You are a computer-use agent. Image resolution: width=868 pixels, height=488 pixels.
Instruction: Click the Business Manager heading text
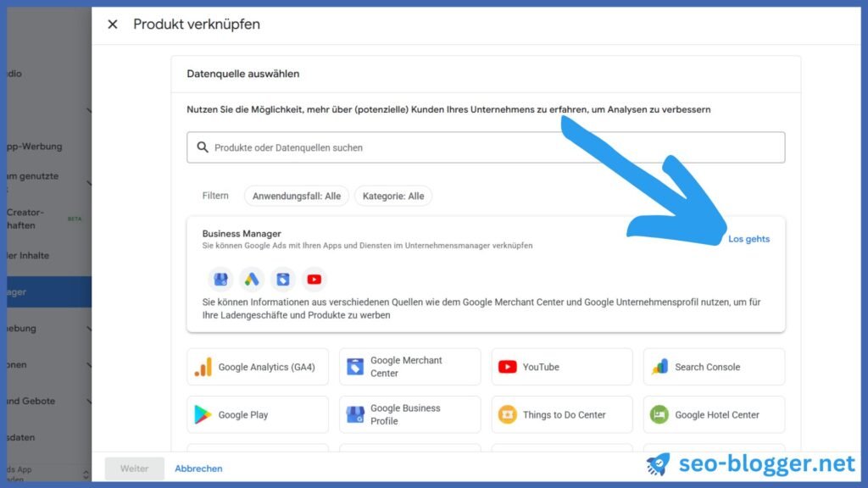tap(242, 234)
